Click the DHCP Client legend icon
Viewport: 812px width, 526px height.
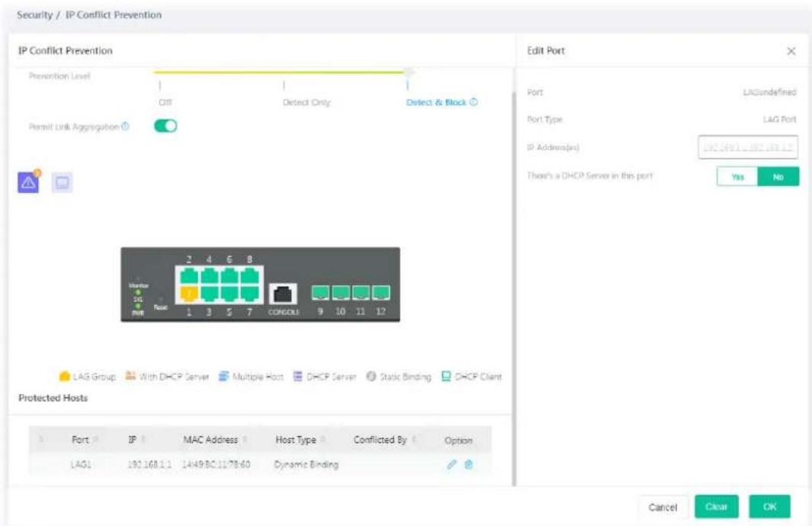point(446,376)
